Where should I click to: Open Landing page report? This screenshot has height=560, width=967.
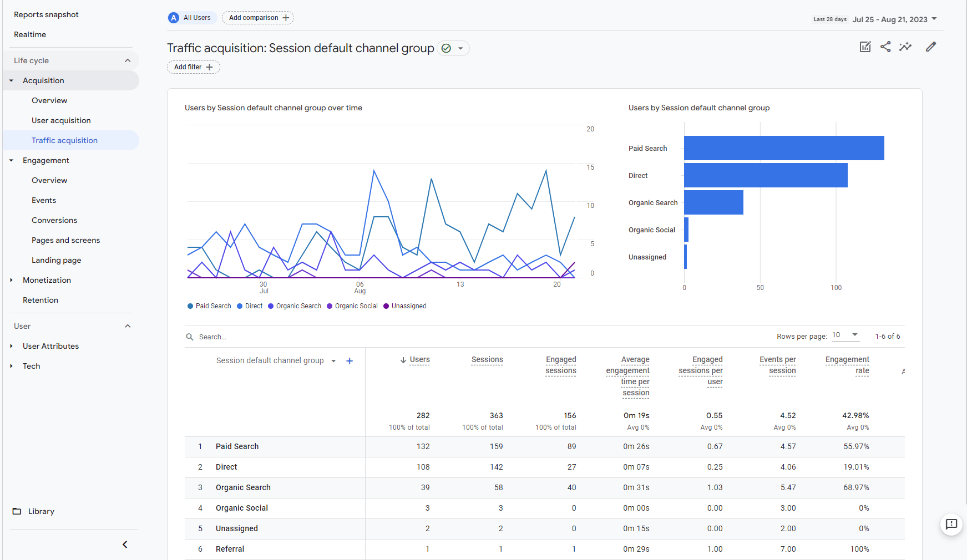(x=56, y=260)
